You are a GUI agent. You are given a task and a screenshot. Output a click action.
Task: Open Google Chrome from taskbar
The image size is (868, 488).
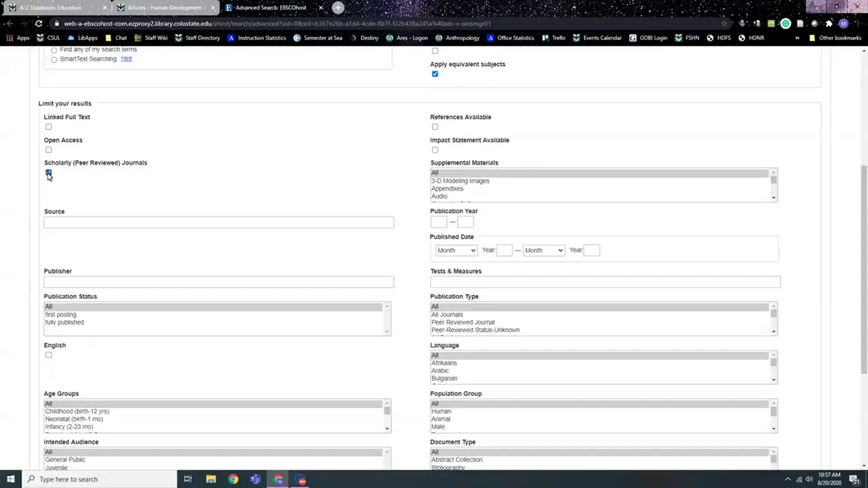(233, 479)
